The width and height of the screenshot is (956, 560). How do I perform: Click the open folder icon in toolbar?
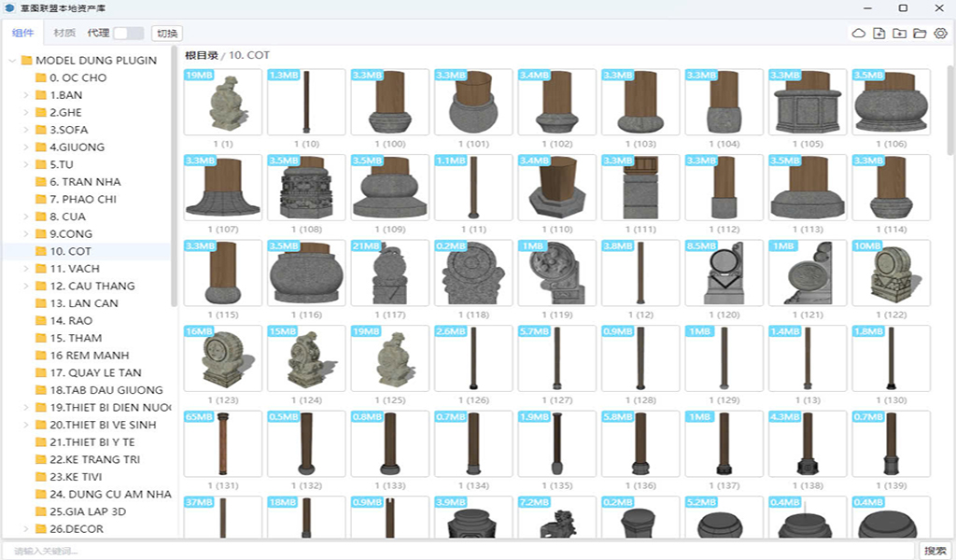coord(920,34)
